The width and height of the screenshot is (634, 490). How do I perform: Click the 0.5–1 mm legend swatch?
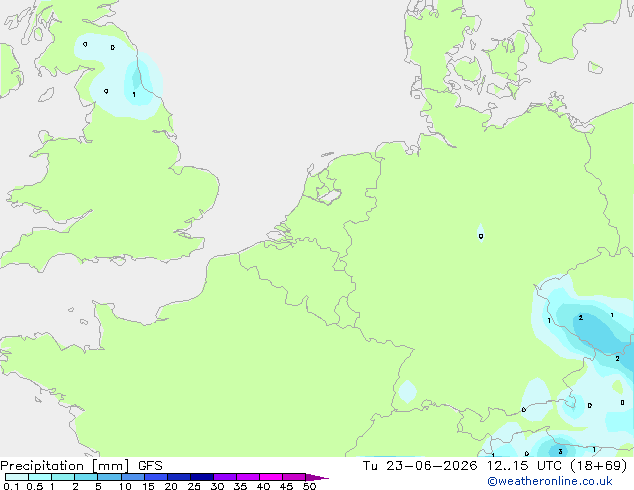click(40, 477)
